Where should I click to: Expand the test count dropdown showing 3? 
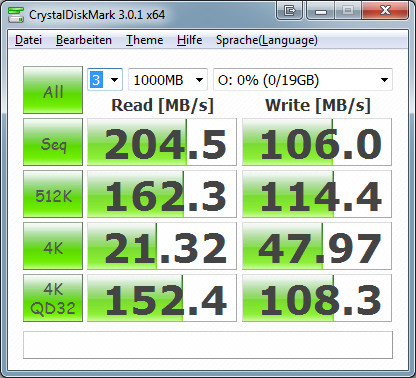pyautogui.click(x=105, y=80)
